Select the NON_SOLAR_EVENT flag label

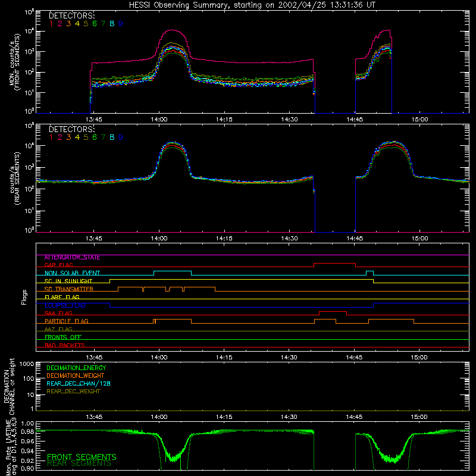pos(72,273)
